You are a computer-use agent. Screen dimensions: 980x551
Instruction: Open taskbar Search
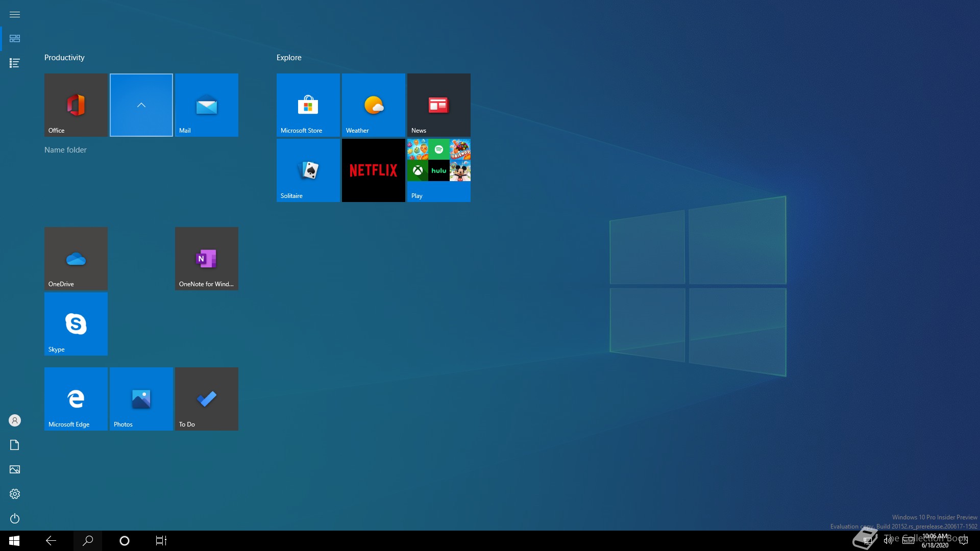88,541
